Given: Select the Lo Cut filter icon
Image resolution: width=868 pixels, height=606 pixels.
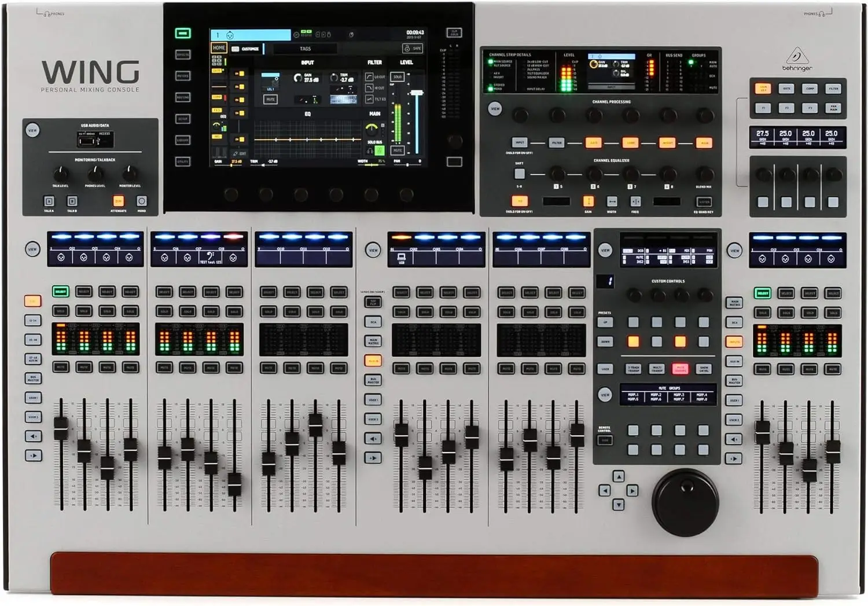Looking at the screenshot, I should coord(369,76).
